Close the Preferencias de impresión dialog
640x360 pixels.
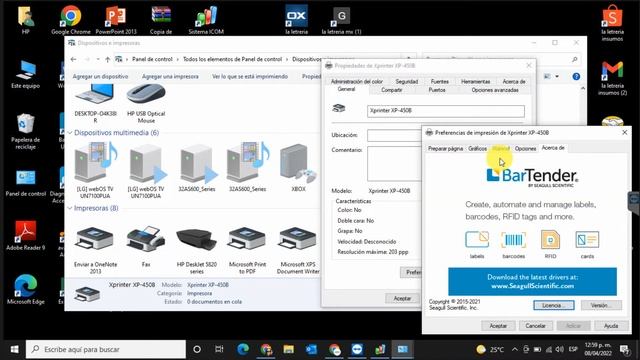(624, 132)
